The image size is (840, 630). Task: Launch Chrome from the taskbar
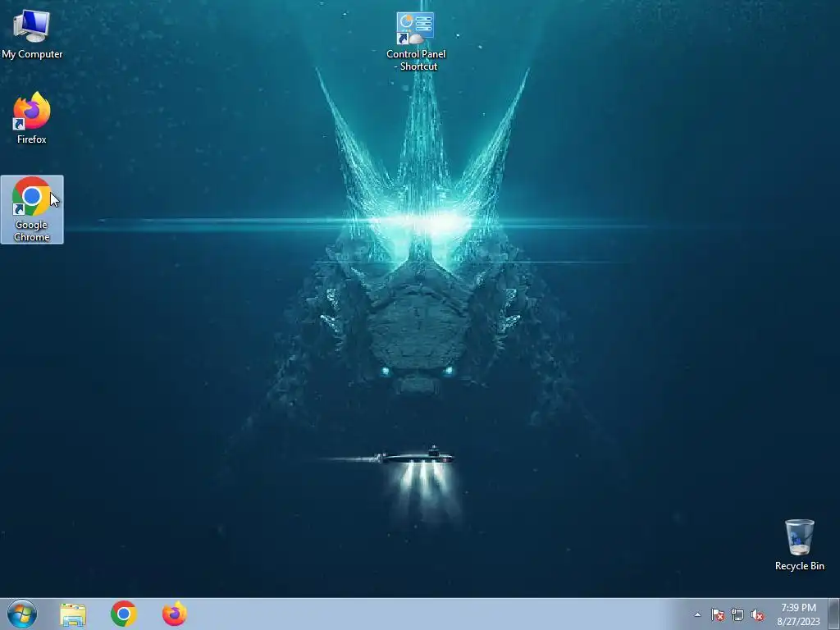coord(124,614)
